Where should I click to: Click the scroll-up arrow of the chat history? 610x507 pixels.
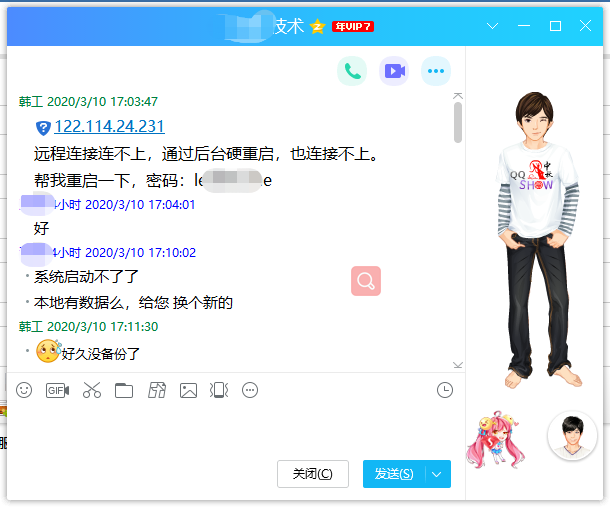point(458,96)
